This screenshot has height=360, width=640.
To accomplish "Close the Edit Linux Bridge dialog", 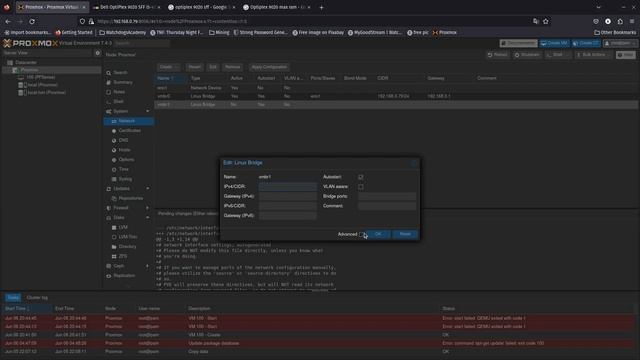I will (x=413, y=163).
